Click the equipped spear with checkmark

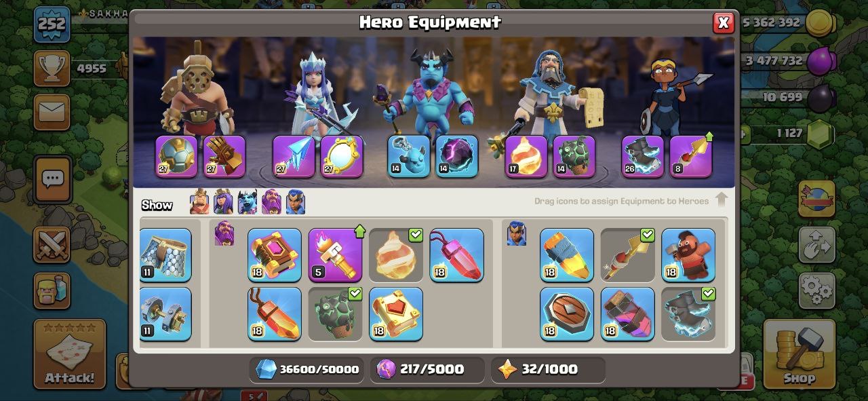point(628,255)
